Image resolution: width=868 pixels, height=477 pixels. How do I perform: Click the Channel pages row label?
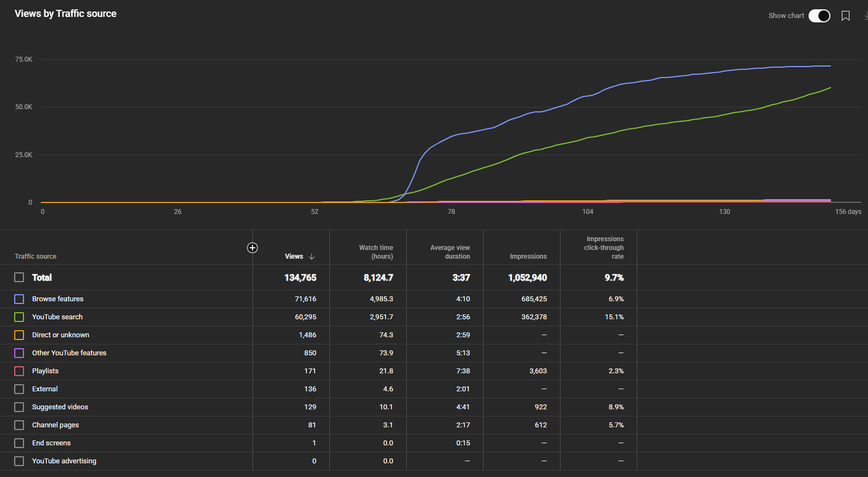click(x=55, y=425)
